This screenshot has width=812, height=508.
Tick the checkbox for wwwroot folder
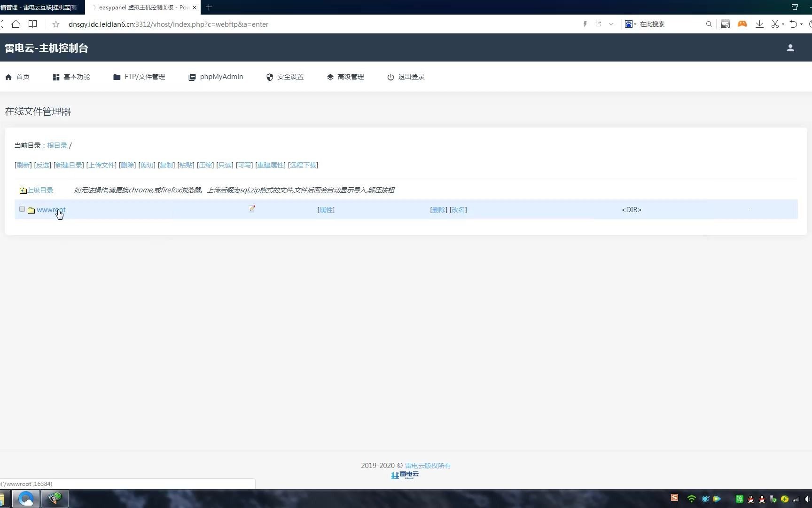click(22, 209)
